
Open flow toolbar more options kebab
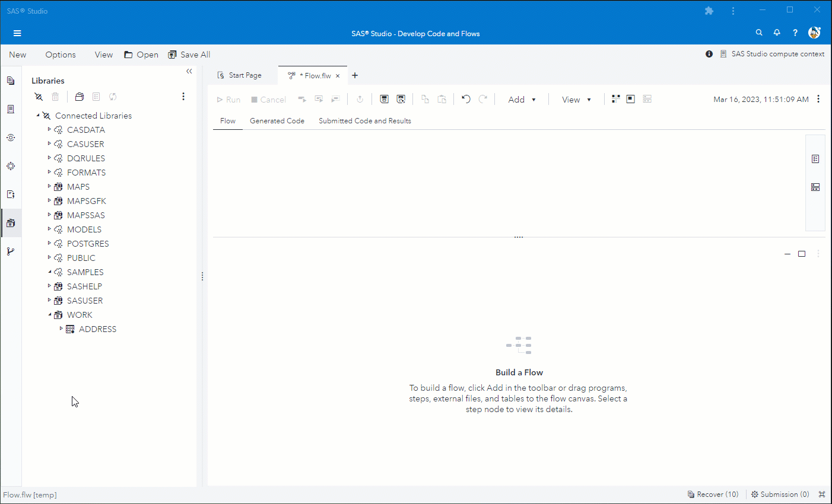[818, 99]
